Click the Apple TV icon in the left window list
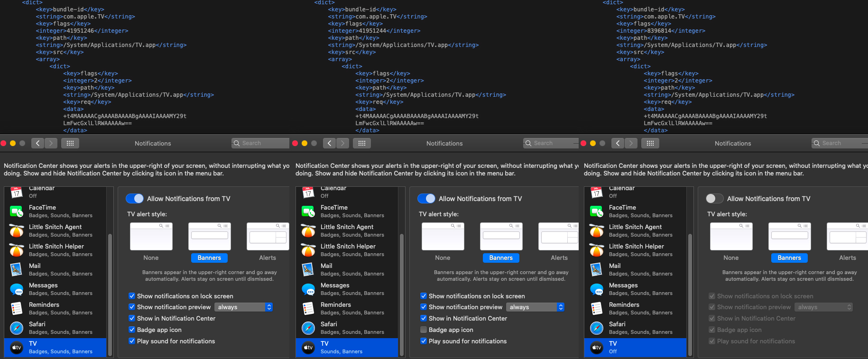The height and width of the screenshot is (359, 868). (17, 348)
